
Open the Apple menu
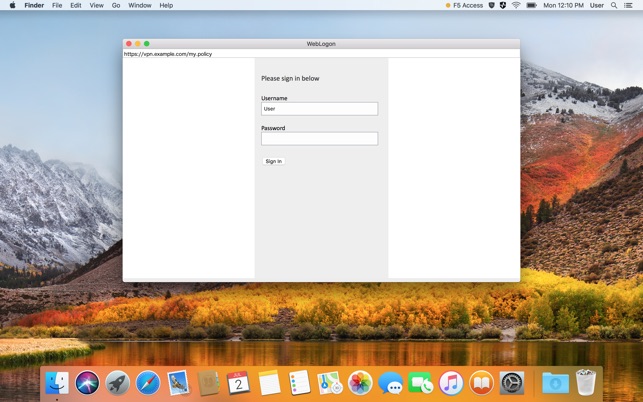12,5
